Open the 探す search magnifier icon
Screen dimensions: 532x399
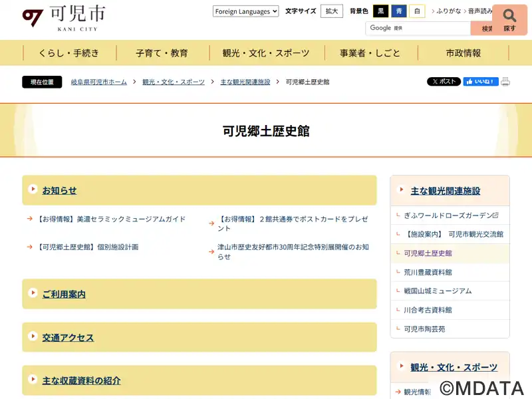click(x=509, y=19)
